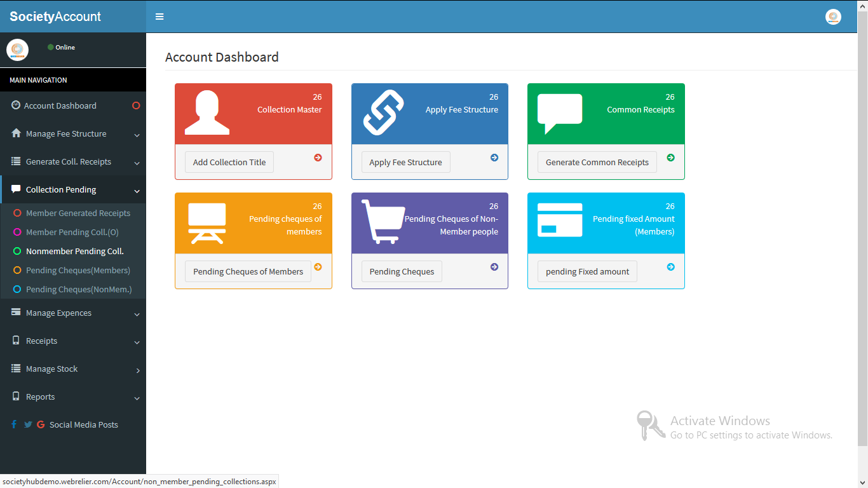Open the Facebook icon in the sidebar

point(13,424)
